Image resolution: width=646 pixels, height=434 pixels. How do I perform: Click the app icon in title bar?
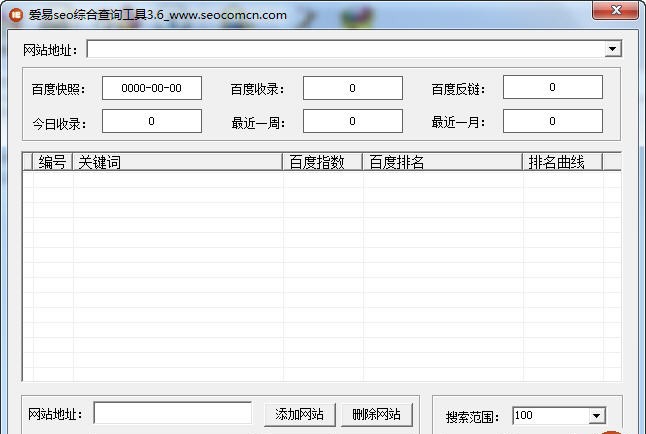[15, 15]
